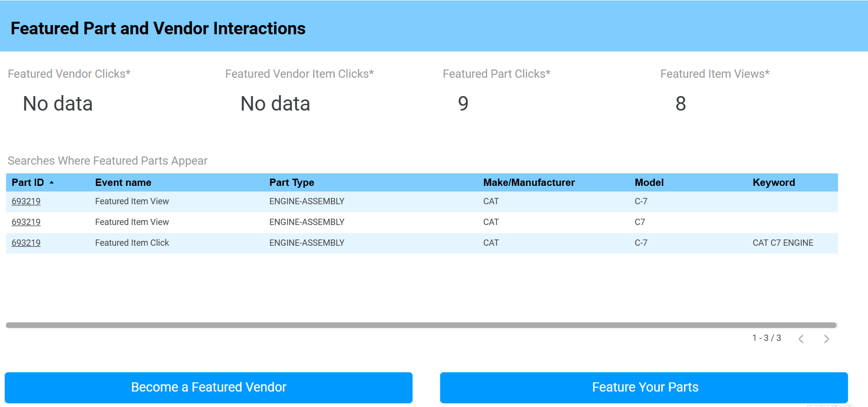Image resolution: width=868 pixels, height=407 pixels.
Task: Click the previous page arrow in pagination
Action: [x=801, y=339]
